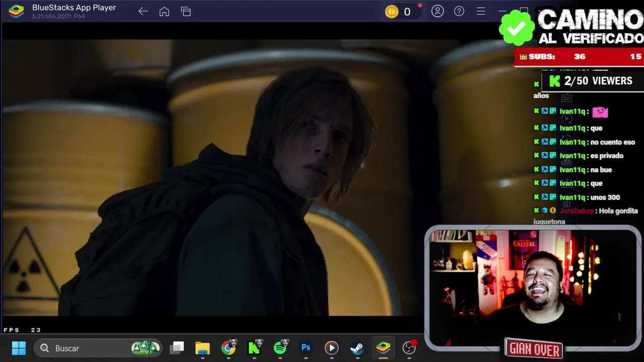Click the video playing in BlueStacks
Viewport: 644px width, 362px height.
(x=214, y=177)
